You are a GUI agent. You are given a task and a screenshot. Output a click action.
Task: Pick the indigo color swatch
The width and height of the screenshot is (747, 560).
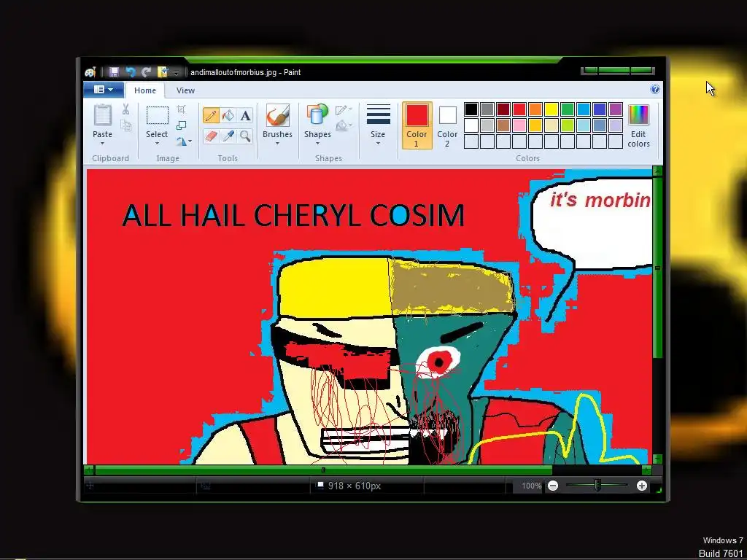600,109
